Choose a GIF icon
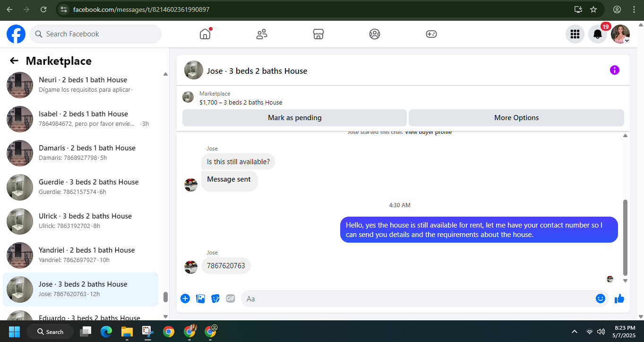The width and height of the screenshot is (644, 342). pos(231,298)
